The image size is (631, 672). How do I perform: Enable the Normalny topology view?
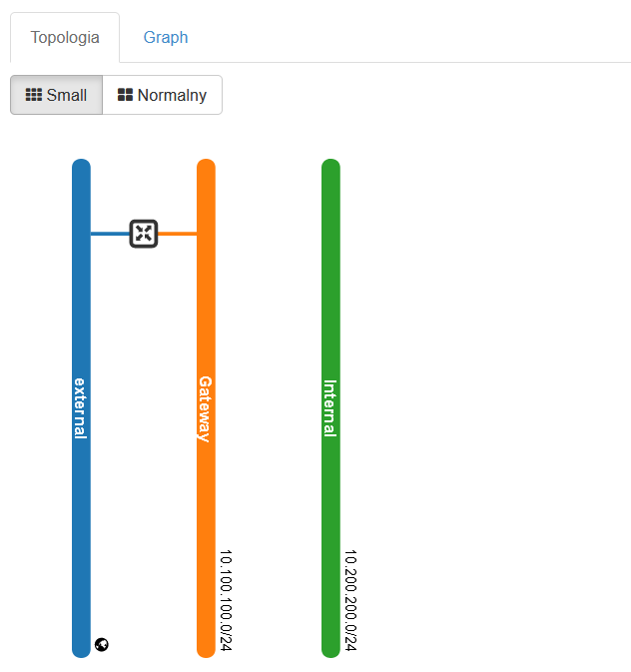coord(162,95)
